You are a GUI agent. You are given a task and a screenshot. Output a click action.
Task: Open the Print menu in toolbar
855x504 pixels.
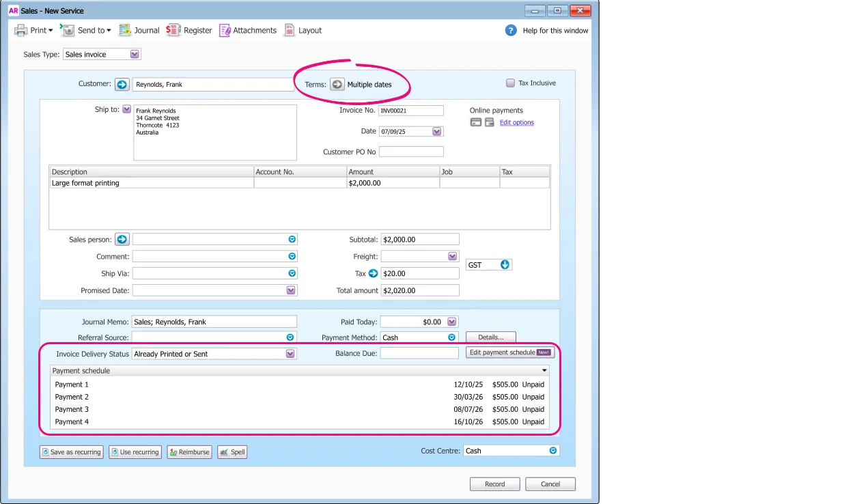pyautogui.click(x=34, y=30)
